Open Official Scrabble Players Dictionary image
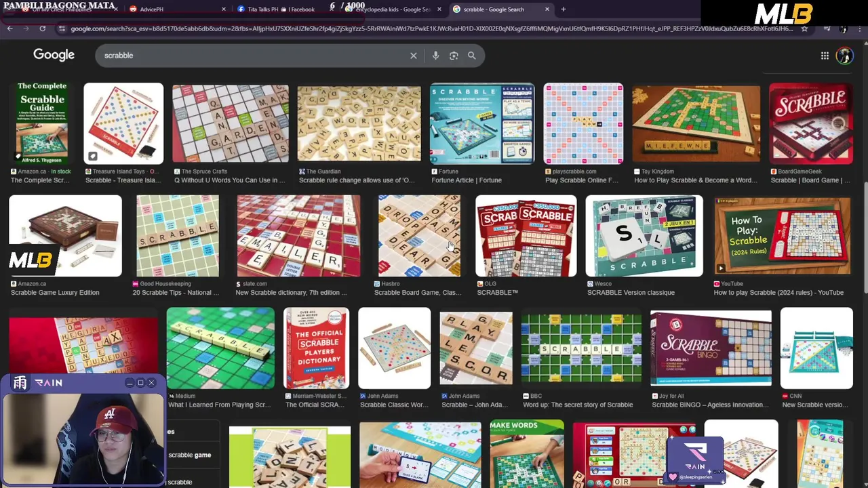868x488 pixels. click(x=316, y=348)
